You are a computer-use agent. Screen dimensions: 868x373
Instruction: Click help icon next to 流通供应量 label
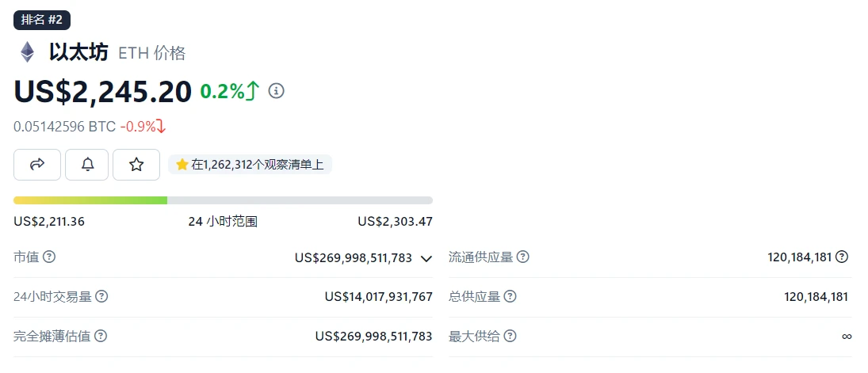(522, 257)
